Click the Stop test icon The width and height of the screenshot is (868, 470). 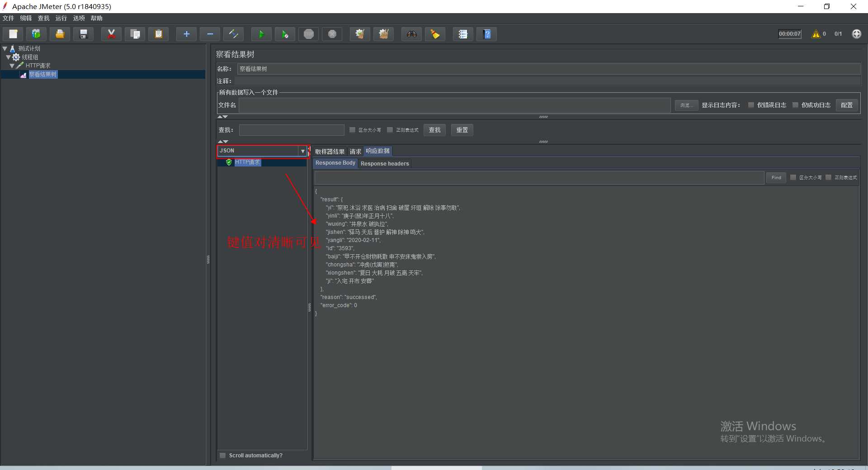(x=309, y=34)
